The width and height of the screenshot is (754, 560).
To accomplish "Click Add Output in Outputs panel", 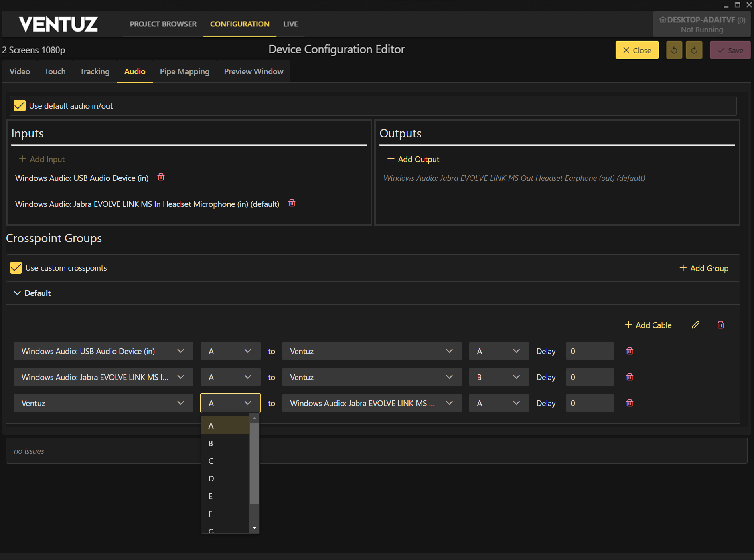I will pyautogui.click(x=413, y=159).
